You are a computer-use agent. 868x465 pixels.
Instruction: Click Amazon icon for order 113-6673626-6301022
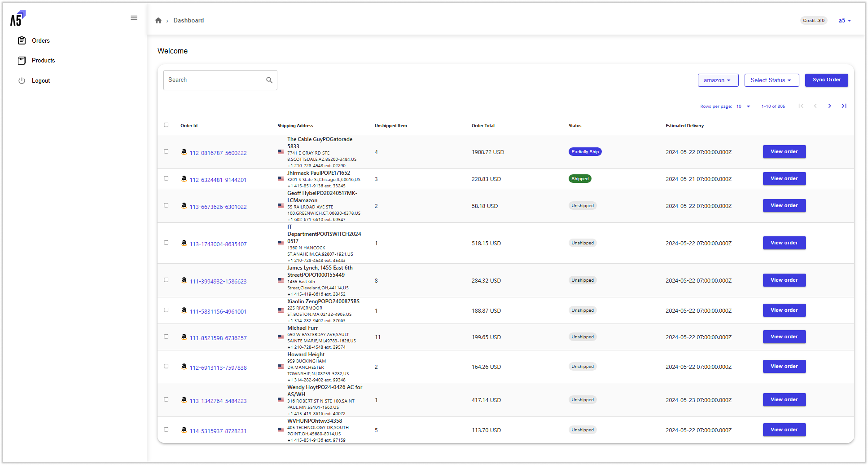coord(184,206)
